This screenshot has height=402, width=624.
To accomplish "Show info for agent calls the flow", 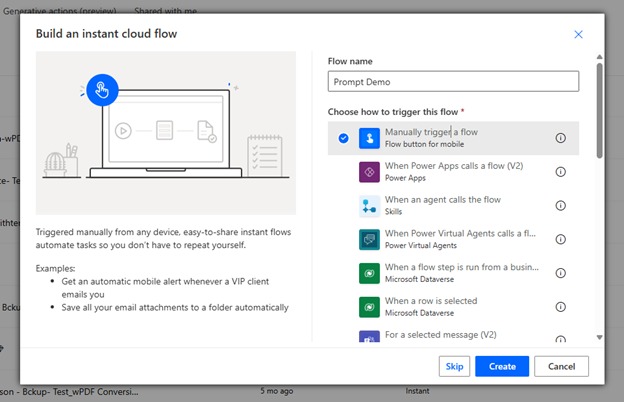I will coord(560,206).
